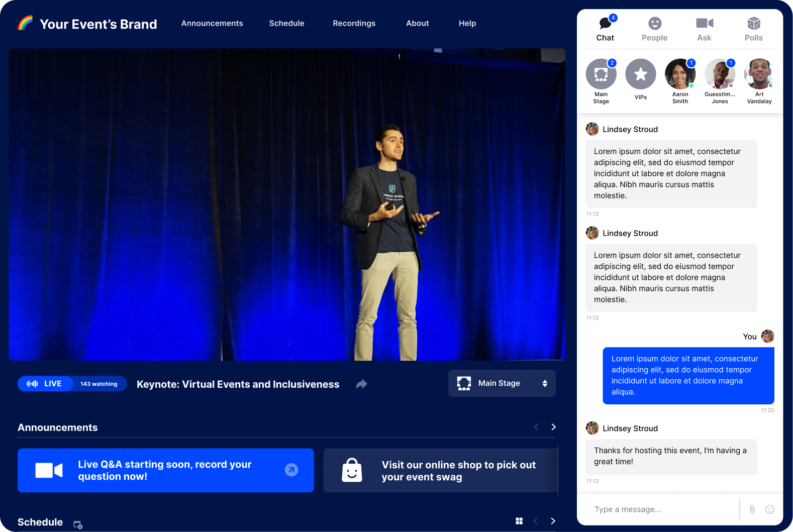Image resolution: width=793 pixels, height=532 pixels.
Task: Advance schedule with the right chevron
Action: pos(553,521)
